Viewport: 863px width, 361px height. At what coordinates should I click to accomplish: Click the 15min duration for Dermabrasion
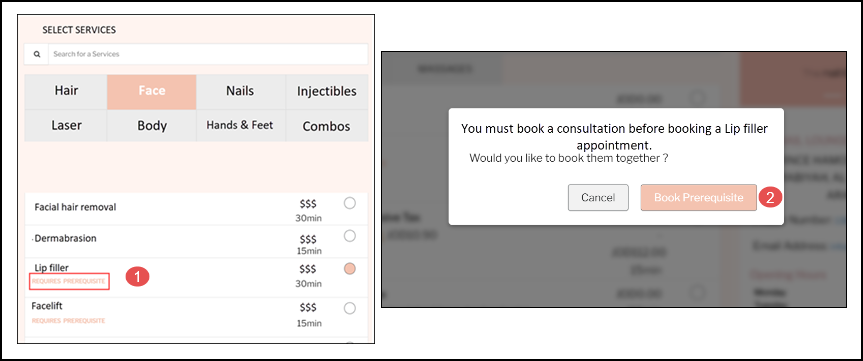click(x=308, y=251)
